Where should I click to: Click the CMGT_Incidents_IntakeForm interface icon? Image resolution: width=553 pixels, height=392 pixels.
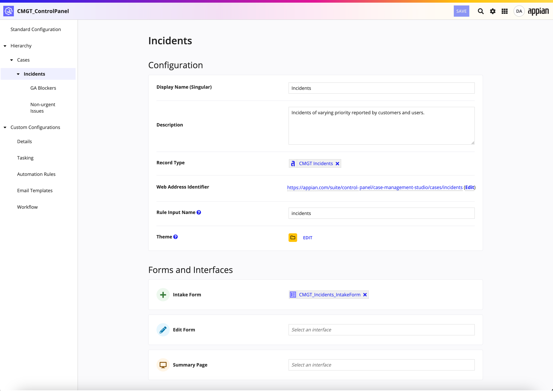click(x=293, y=295)
